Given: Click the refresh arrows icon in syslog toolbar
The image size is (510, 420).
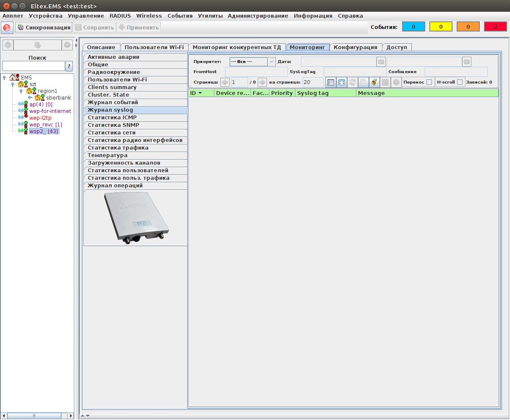Looking at the screenshot, I should point(353,82).
